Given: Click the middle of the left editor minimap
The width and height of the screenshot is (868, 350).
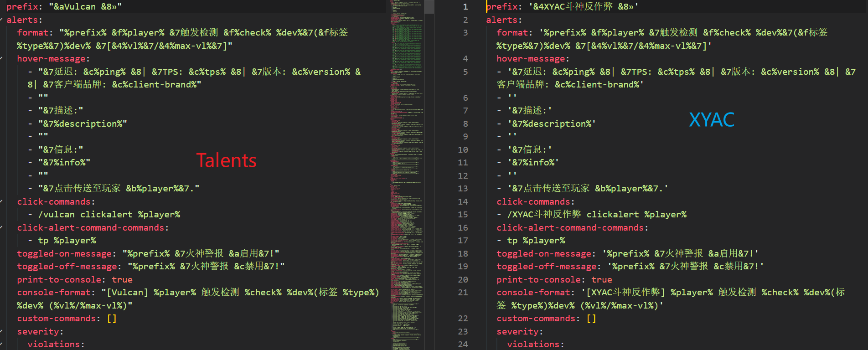Looking at the screenshot, I should click(x=407, y=175).
